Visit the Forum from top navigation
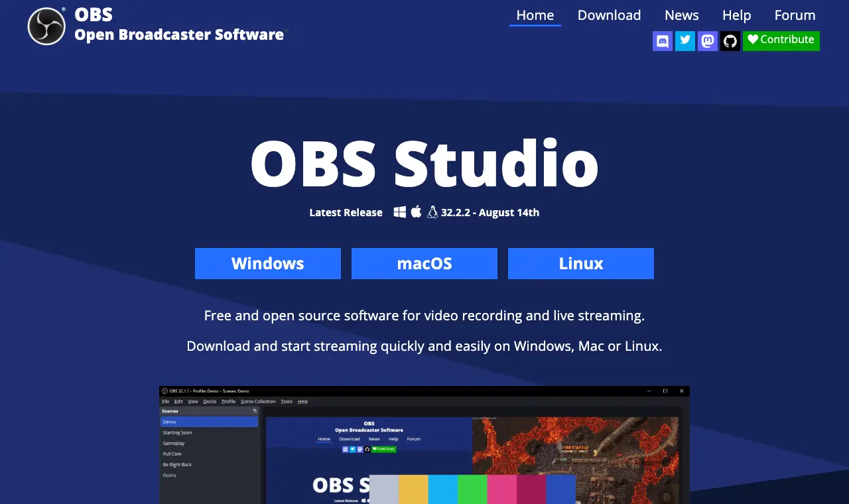 [x=795, y=15]
